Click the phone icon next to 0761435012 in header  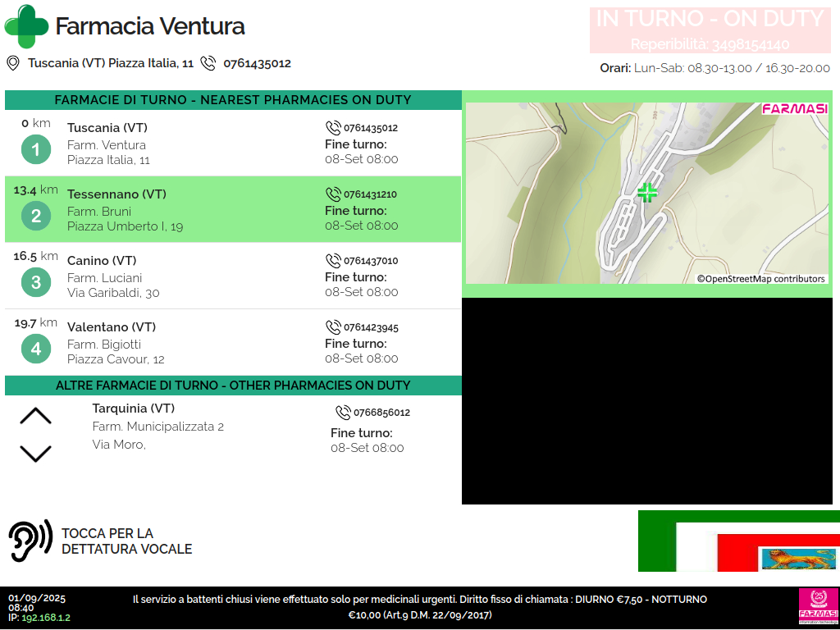208,63
